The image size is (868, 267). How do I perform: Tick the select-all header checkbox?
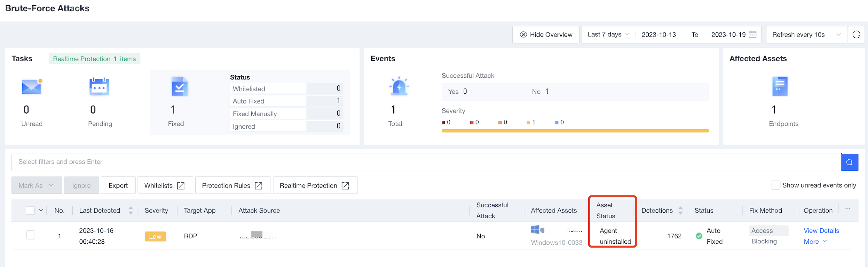(x=30, y=211)
